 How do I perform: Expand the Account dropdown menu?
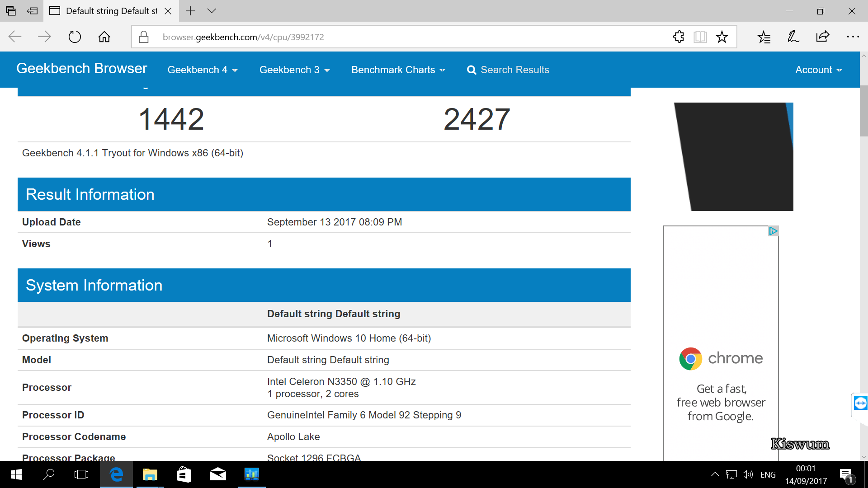click(818, 70)
